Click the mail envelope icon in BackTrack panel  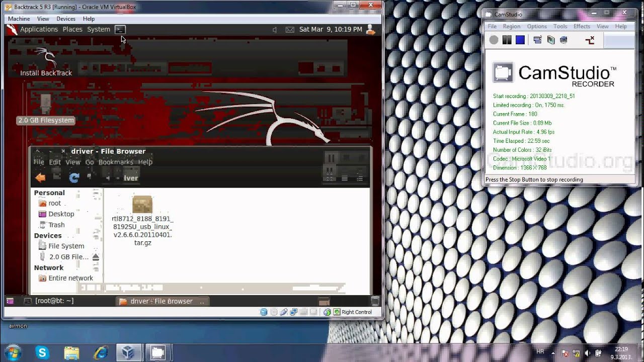(x=290, y=30)
